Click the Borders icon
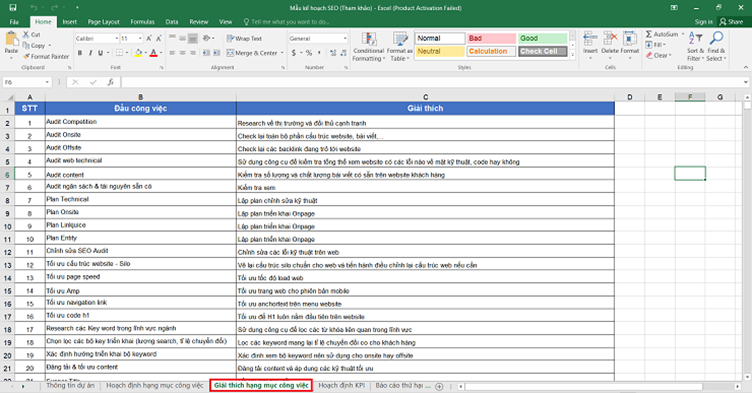Image resolution: width=752 pixels, height=393 pixels. [x=119, y=53]
